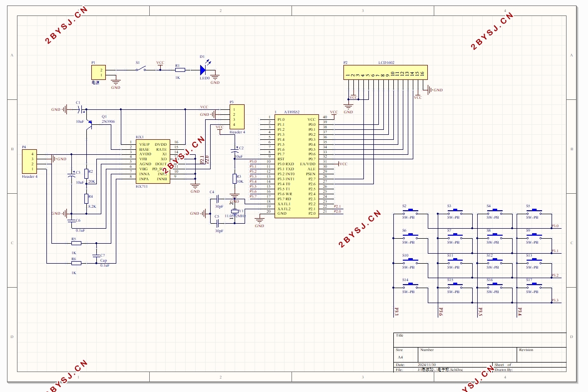
Task: Select push button S11 in keypad
Action: [x=455, y=261]
